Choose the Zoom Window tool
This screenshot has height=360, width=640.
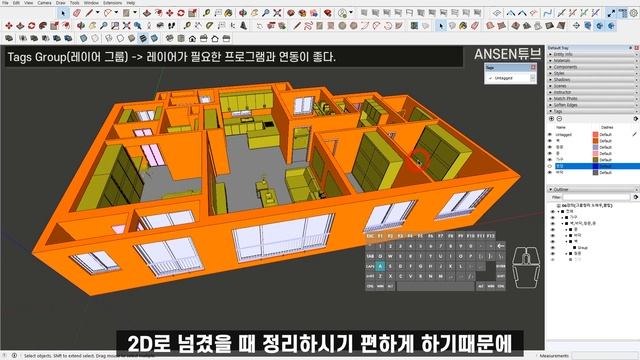(115, 26)
